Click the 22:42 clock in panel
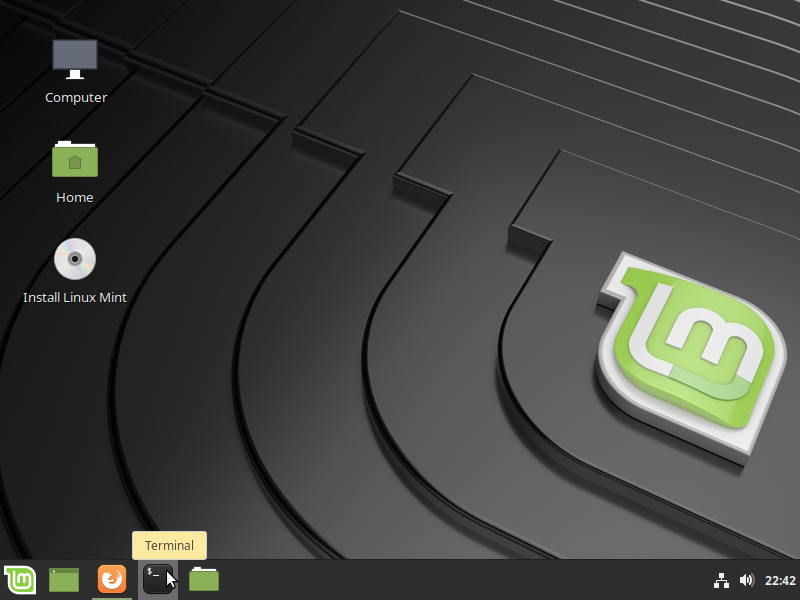 tap(780, 581)
